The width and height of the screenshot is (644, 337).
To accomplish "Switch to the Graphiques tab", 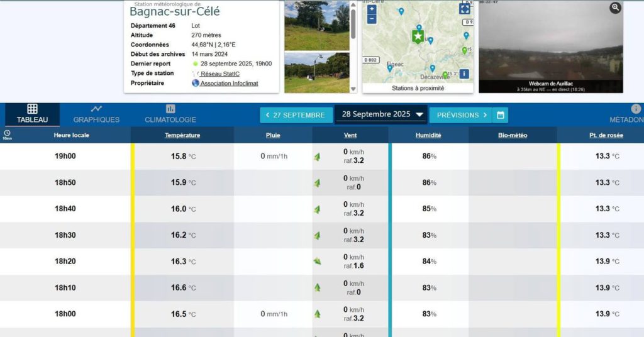I will pos(96,114).
